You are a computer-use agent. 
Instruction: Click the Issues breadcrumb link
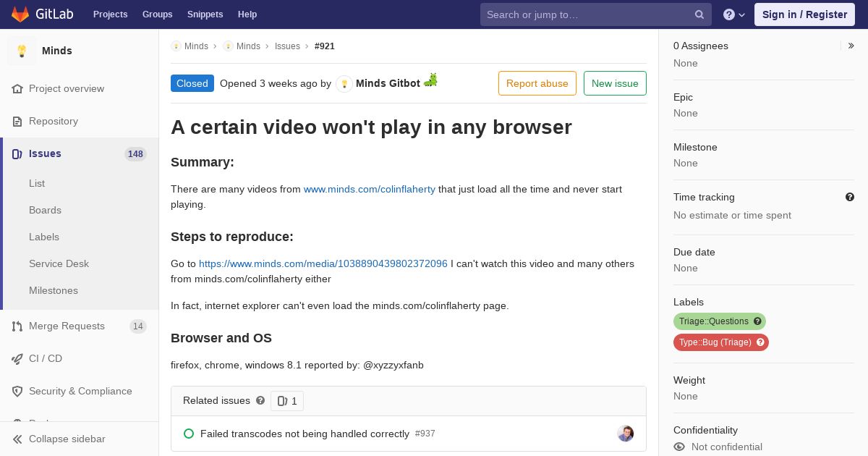click(287, 46)
